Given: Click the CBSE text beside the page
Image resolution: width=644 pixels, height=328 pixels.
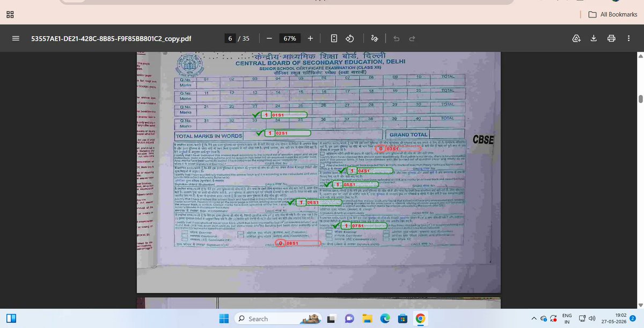Looking at the screenshot, I should pos(484,140).
